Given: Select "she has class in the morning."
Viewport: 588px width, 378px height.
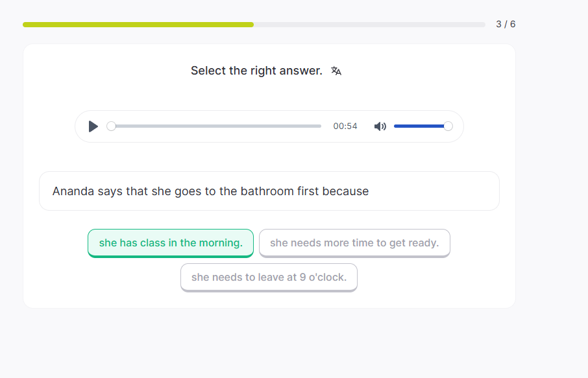Looking at the screenshot, I should (171, 243).
